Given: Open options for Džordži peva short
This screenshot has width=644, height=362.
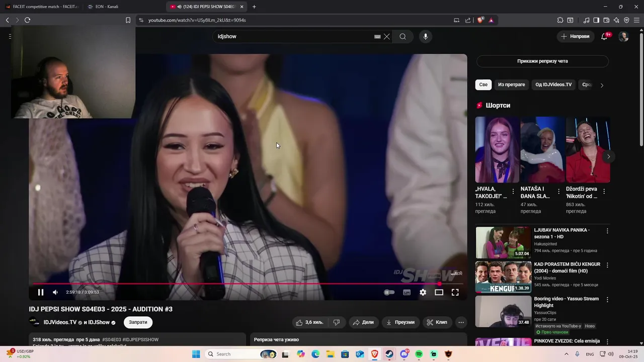Looking at the screenshot, I should (x=604, y=192).
